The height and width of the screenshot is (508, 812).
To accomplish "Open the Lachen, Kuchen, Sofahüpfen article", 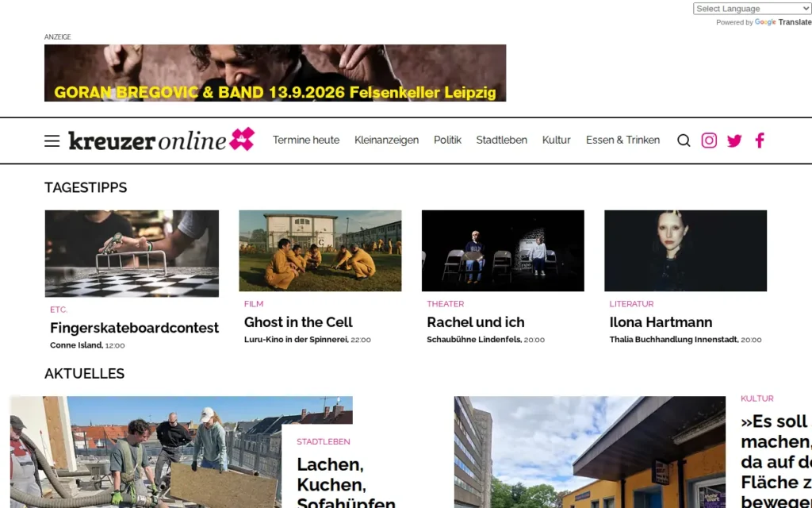I will (346, 483).
